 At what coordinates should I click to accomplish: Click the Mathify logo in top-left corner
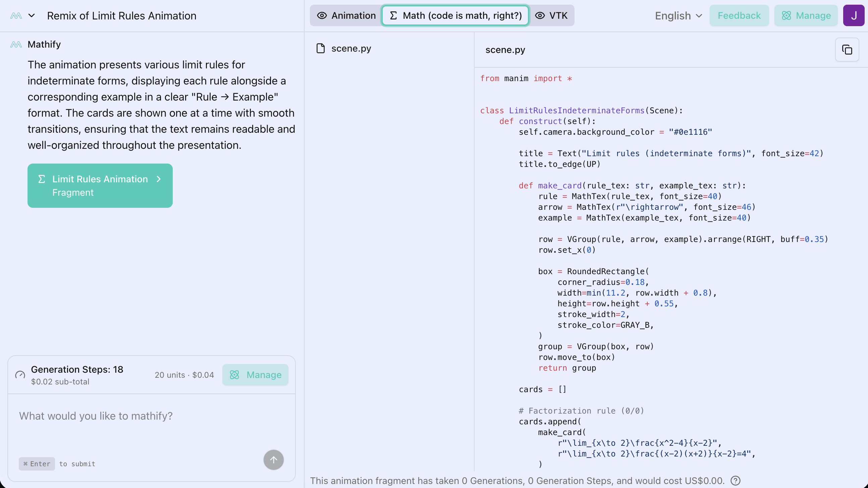point(16,15)
